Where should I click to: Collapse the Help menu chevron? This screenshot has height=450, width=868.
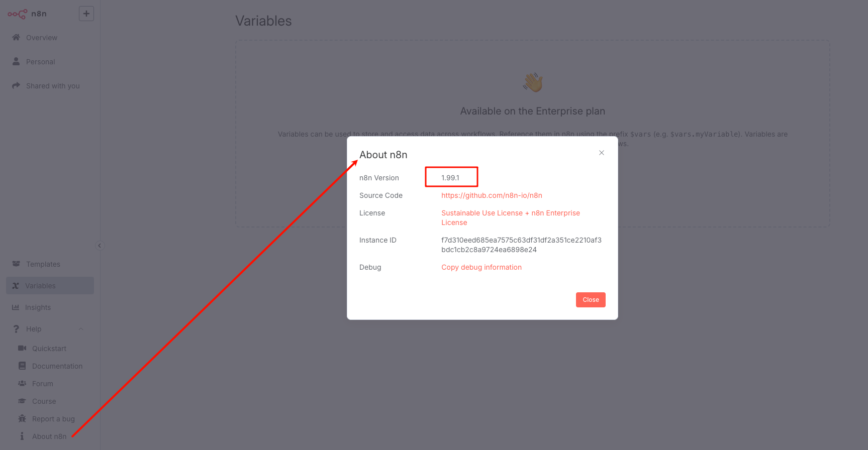81,329
